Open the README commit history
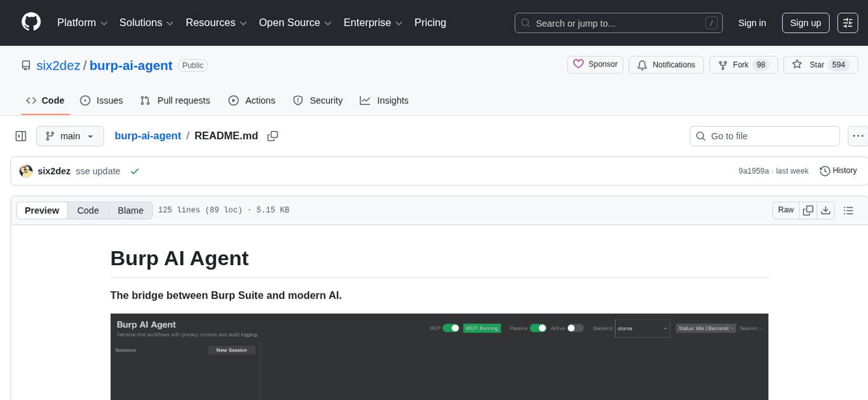 (x=838, y=171)
